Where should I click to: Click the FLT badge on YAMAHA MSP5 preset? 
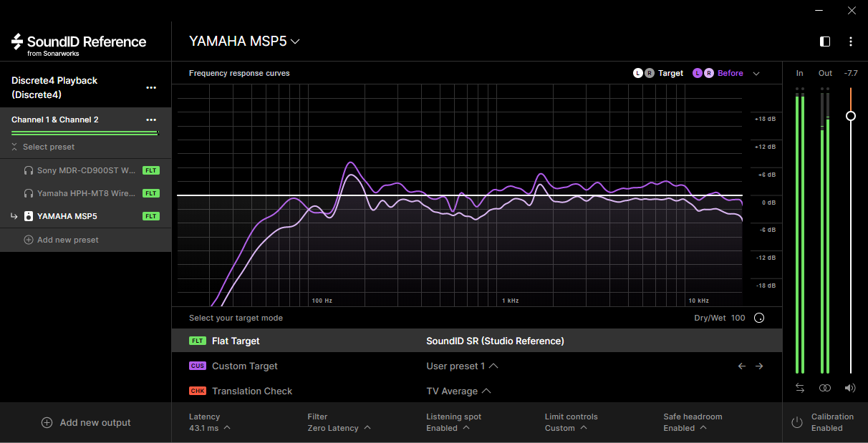pyautogui.click(x=150, y=216)
